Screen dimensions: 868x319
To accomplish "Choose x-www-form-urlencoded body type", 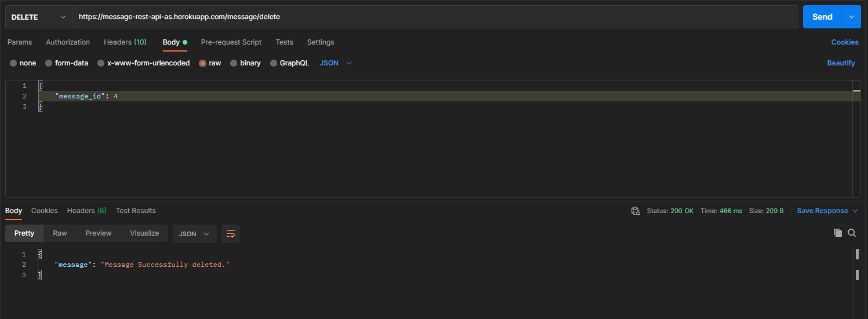I will pyautogui.click(x=143, y=63).
